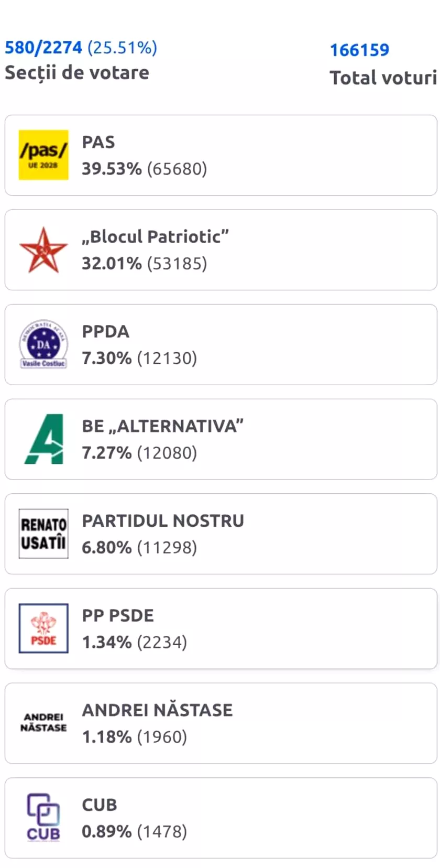Click the green Alternativa A logo

(44, 439)
